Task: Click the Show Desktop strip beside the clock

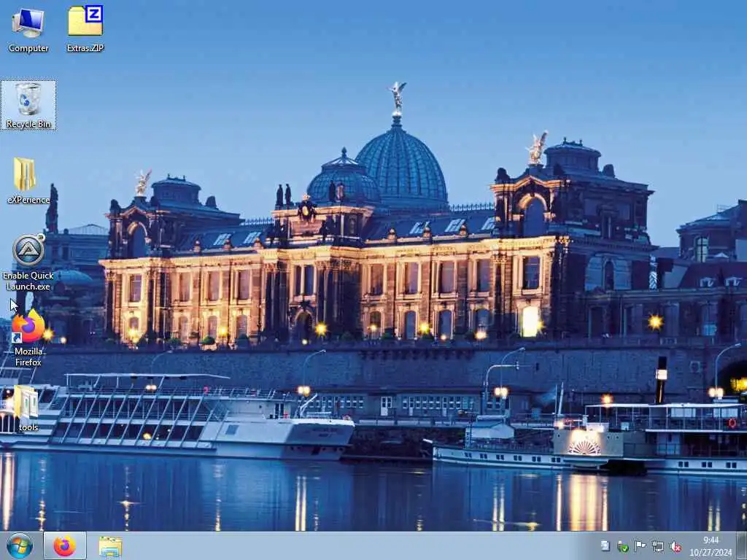Action: pos(742,545)
